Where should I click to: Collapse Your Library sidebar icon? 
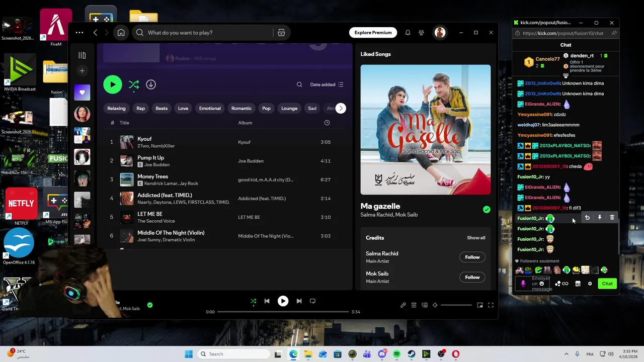pos(82,55)
